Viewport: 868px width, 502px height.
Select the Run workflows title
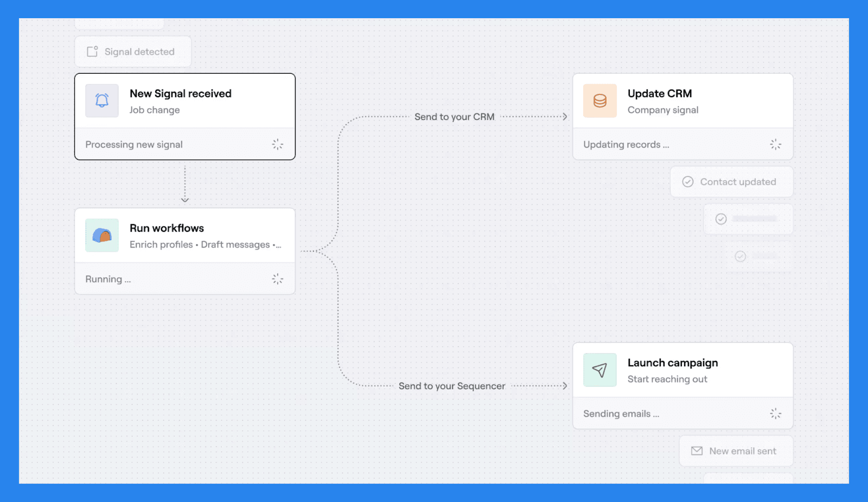tap(167, 228)
